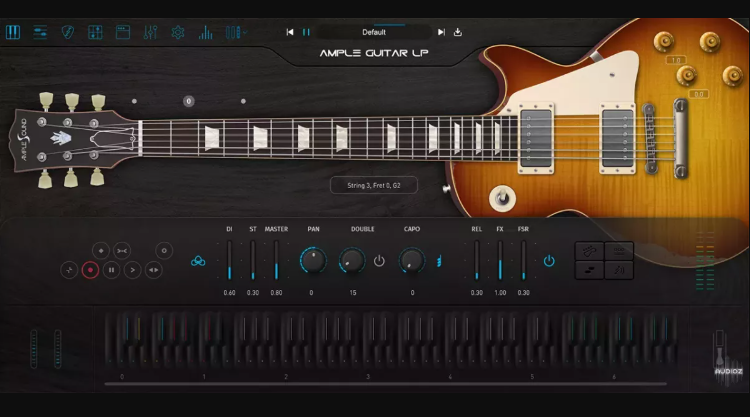
Task: Click the DOUBLE value 15
Action: [353, 293]
